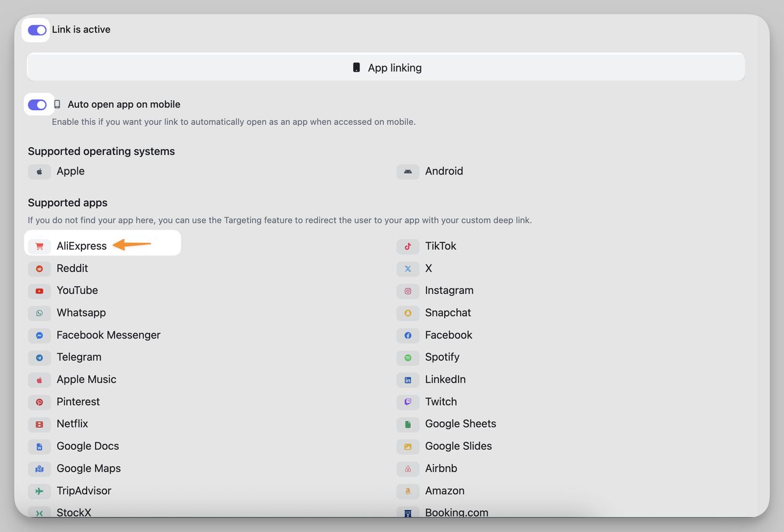784x532 pixels.
Task: Click the LinkedIn app icon
Action: [x=408, y=380]
